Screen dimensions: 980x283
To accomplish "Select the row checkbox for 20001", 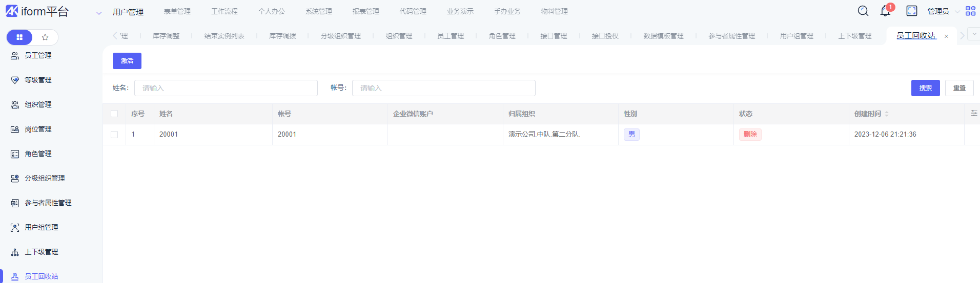I will 114,135.
